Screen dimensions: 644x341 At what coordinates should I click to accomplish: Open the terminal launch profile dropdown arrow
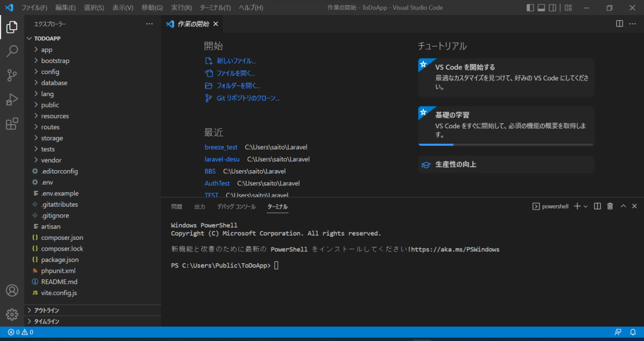(x=586, y=207)
